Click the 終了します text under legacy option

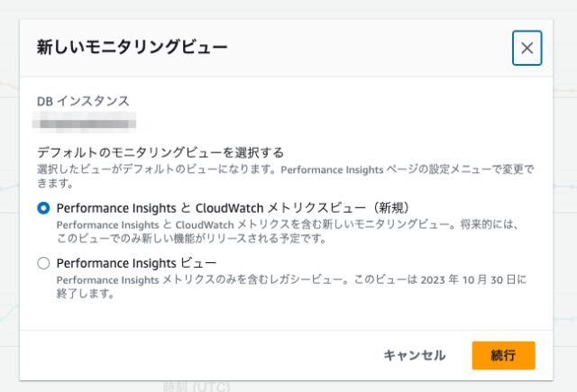pos(85,294)
